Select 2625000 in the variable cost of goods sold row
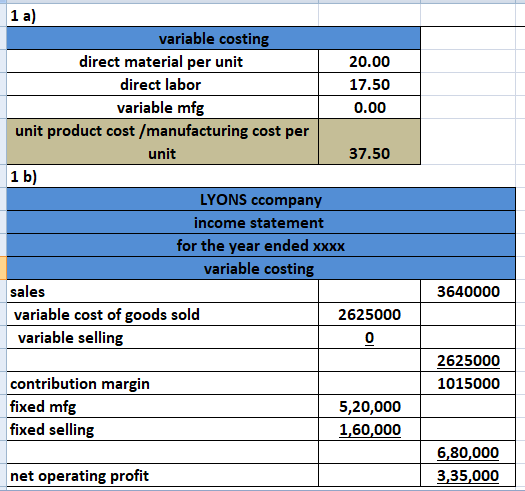The width and height of the screenshot is (525, 491). (x=369, y=314)
